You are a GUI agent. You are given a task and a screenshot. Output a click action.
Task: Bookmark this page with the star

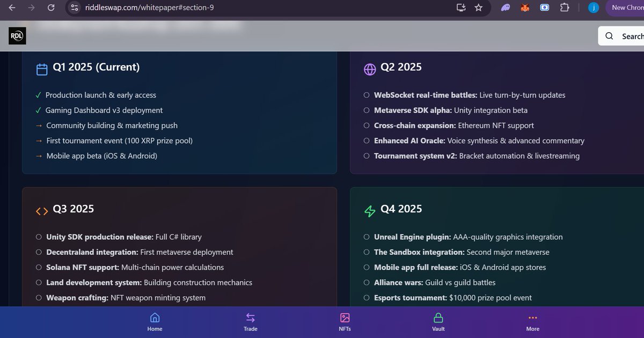[478, 8]
